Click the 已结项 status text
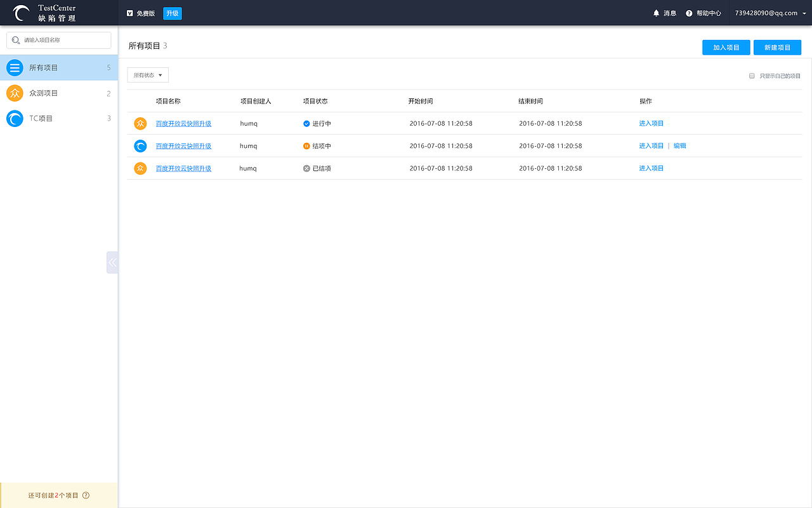 pos(322,168)
